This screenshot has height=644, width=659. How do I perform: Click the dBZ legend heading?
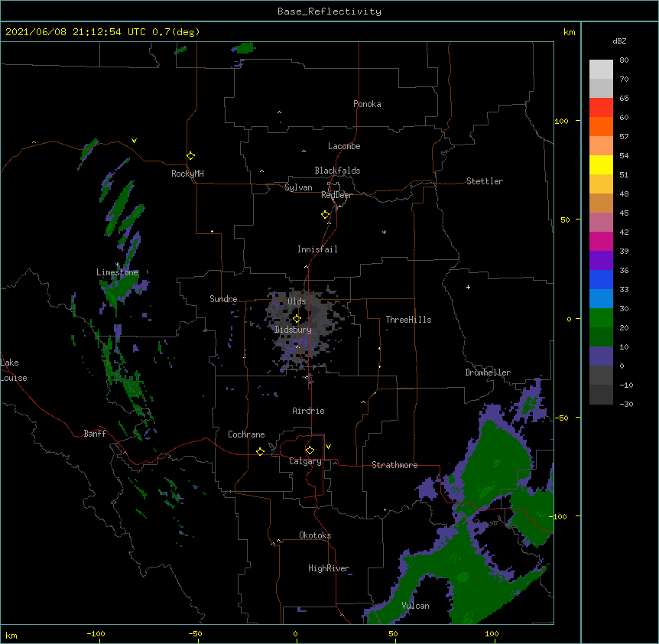coord(619,41)
